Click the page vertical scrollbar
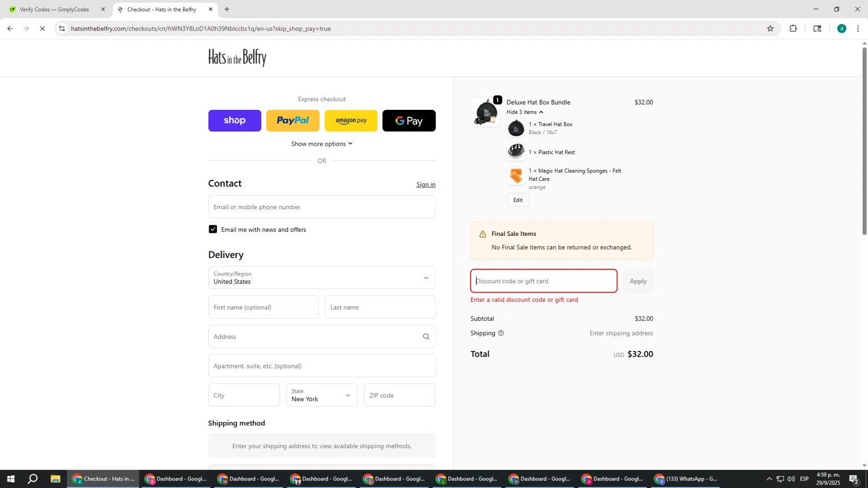The width and height of the screenshot is (868, 488). 865,142
